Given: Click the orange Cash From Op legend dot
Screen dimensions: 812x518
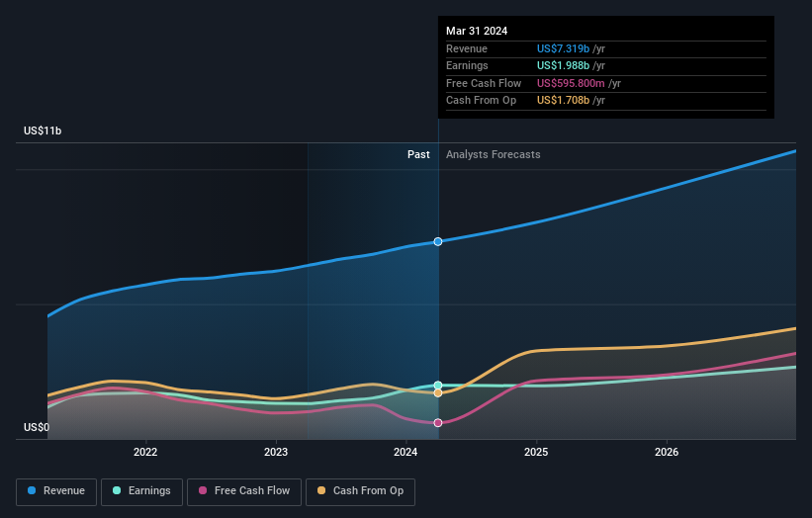Looking at the screenshot, I should pos(321,490).
